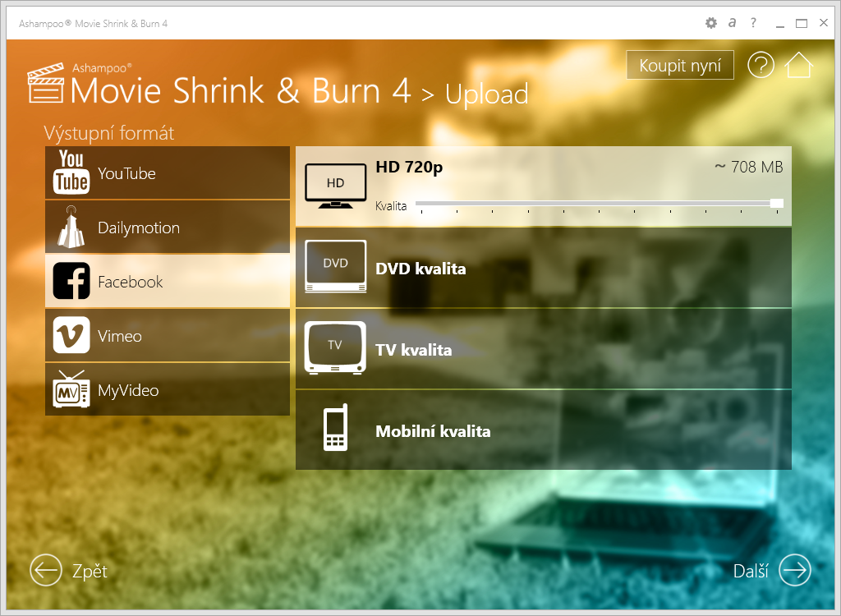841x616 pixels.
Task: Click the Dailymotion tower icon
Action: coord(71,227)
